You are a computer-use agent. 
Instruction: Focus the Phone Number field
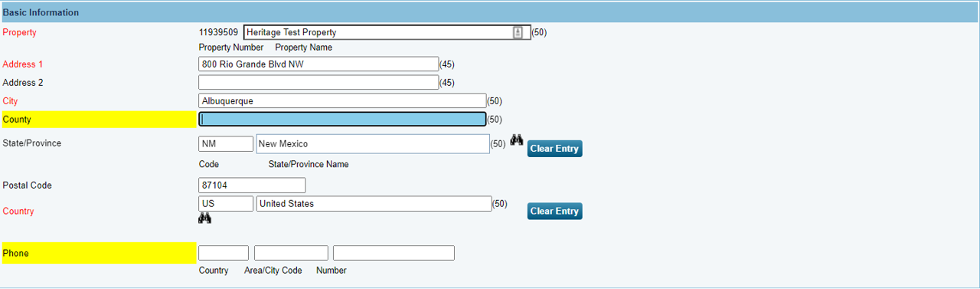394,253
